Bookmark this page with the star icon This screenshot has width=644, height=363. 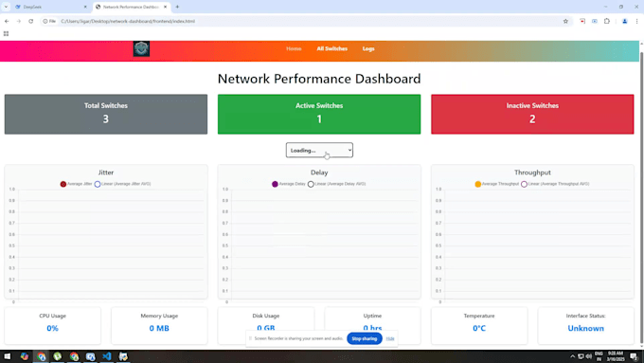point(565,21)
